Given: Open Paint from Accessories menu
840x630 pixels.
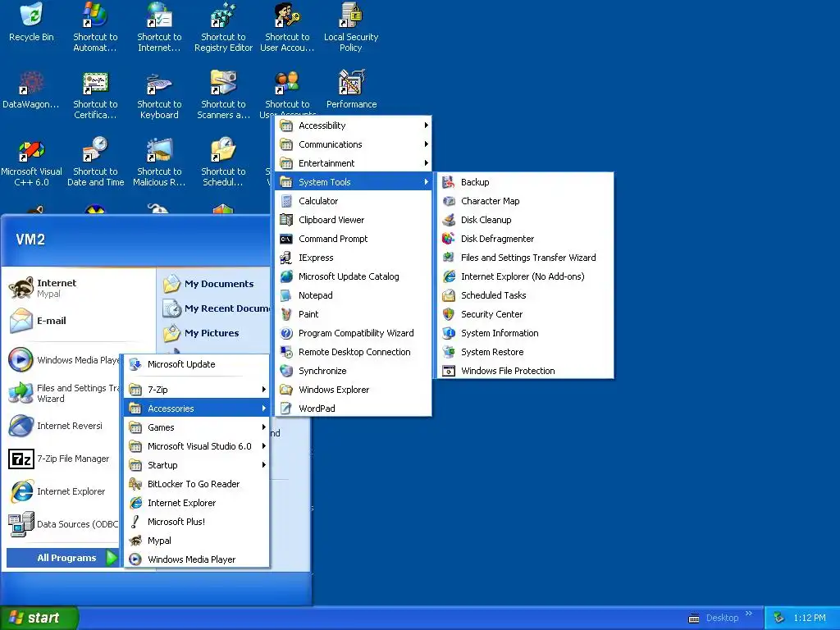Looking at the screenshot, I should click(x=354, y=314).
